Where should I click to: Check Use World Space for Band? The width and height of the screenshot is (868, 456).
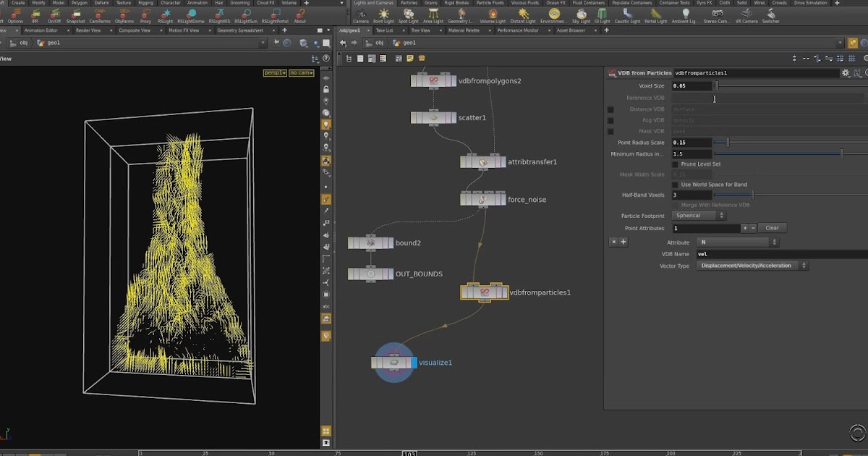pyautogui.click(x=673, y=185)
